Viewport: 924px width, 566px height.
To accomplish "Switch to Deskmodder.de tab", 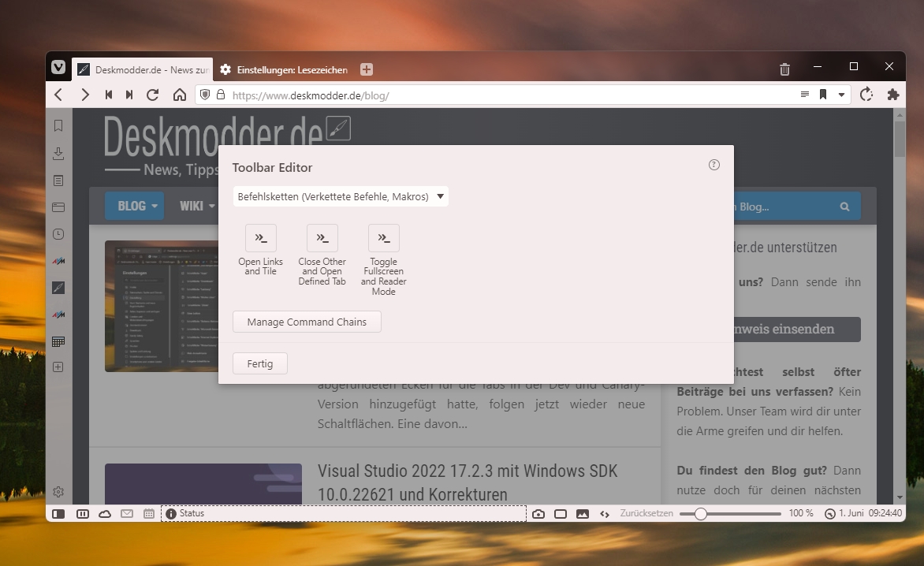I will point(142,69).
